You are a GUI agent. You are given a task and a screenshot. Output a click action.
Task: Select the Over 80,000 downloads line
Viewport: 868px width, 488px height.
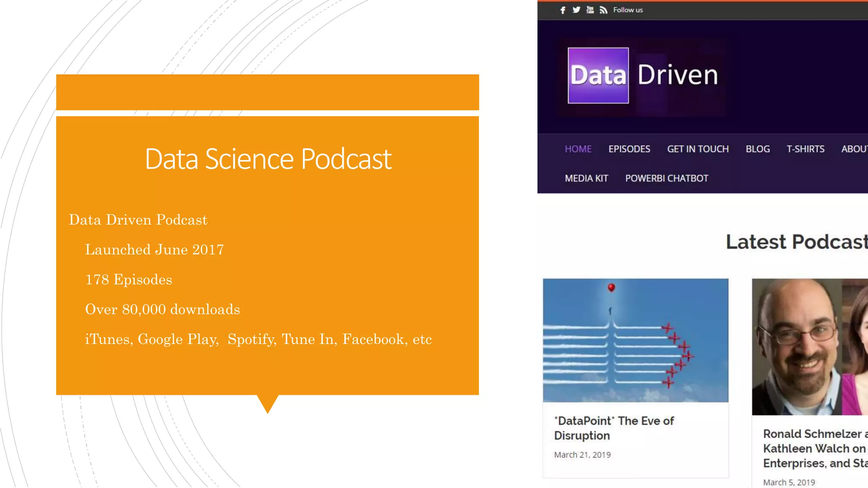click(162, 309)
